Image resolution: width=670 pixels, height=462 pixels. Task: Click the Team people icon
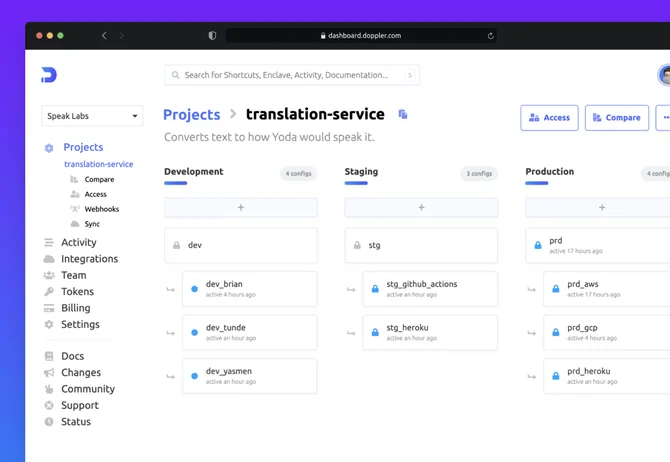point(49,275)
